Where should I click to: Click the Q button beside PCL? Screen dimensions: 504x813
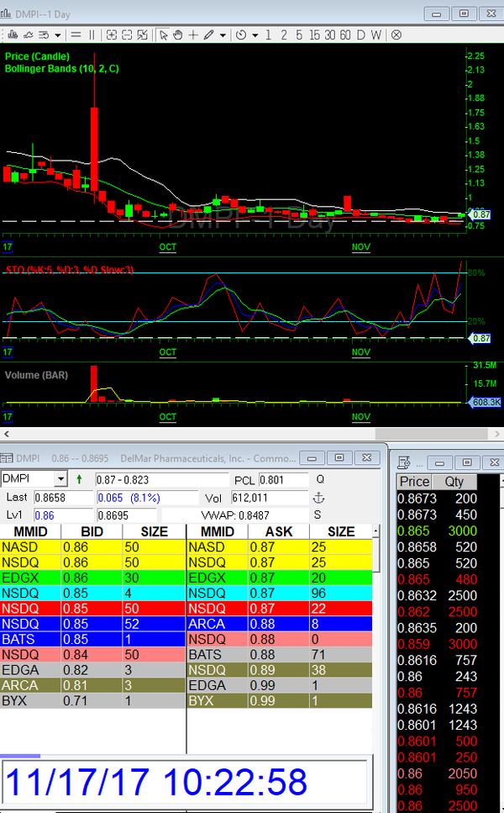pos(319,479)
